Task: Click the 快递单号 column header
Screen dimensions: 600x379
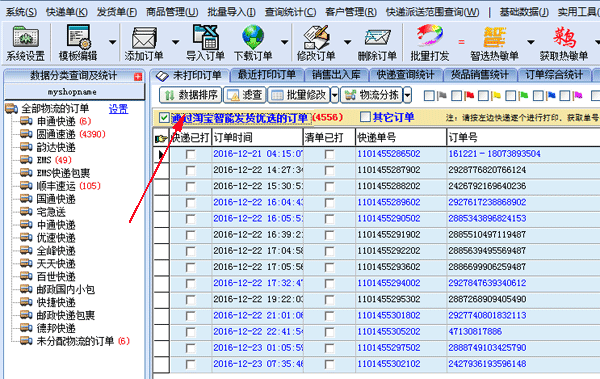Action: [401, 137]
